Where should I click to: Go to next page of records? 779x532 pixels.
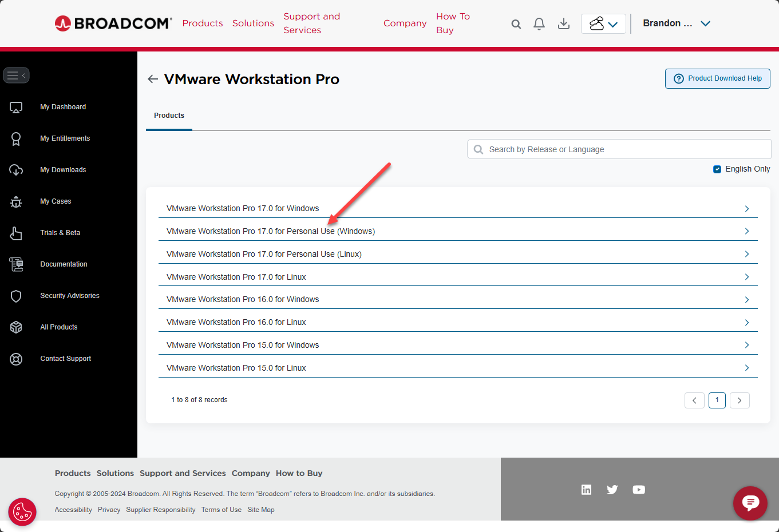point(740,400)
